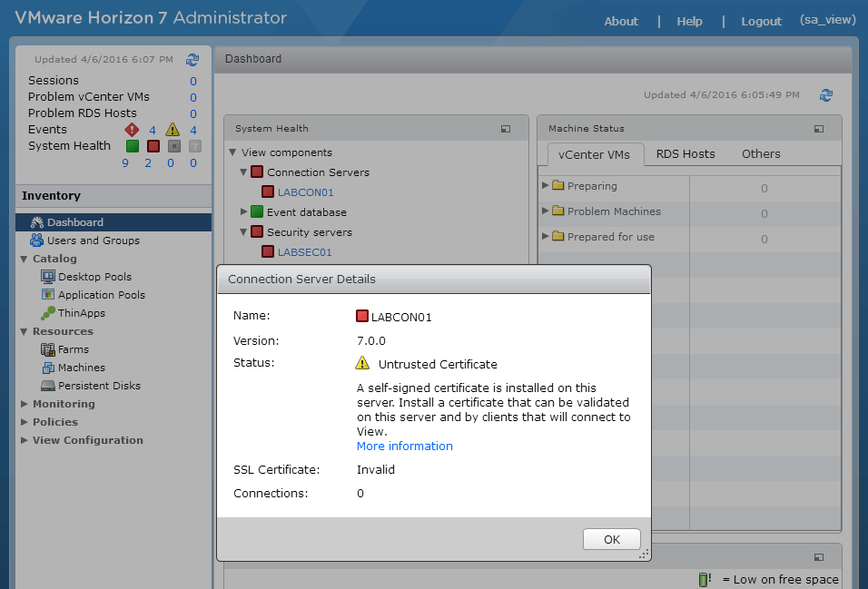This screenshot has width=868, height=589.
Task: Click the unknown question-mark System Health square
Action: 195,146
